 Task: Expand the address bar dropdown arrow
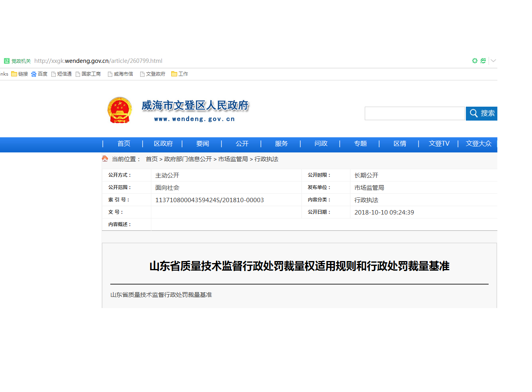click(493, 61)
